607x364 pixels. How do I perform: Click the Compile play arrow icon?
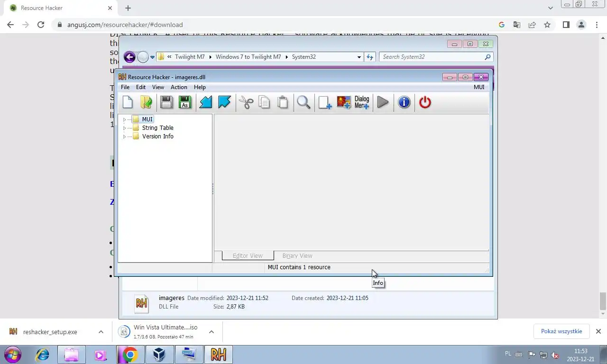tap(383, 102)
